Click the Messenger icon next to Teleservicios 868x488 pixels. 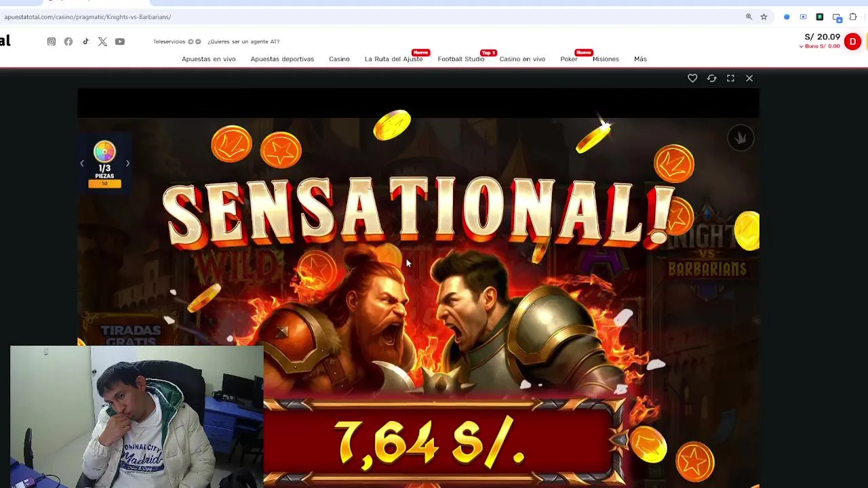(198, 41)
